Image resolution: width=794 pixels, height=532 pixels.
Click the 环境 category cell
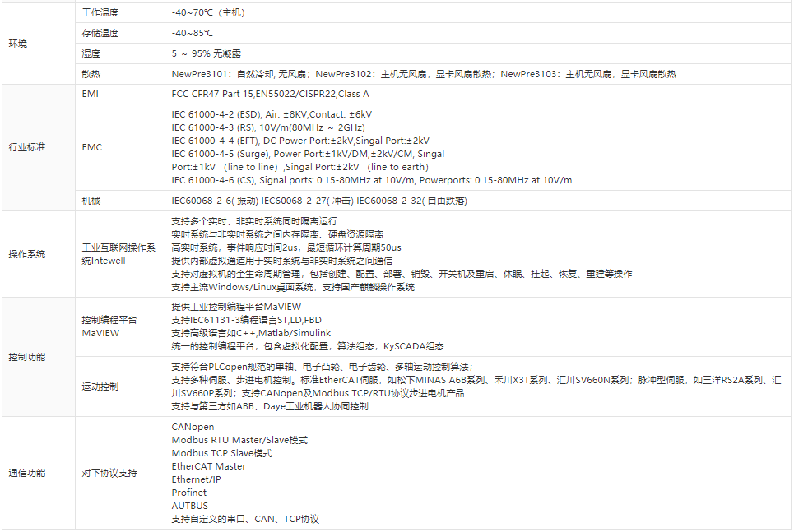click(x=17, y=44)
